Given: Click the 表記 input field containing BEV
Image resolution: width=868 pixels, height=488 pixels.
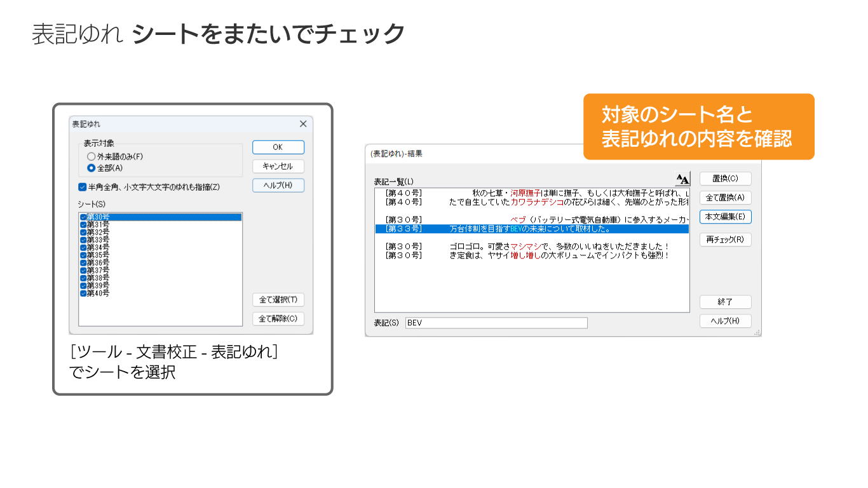Looking at the screenshot, I should (496, 323).
